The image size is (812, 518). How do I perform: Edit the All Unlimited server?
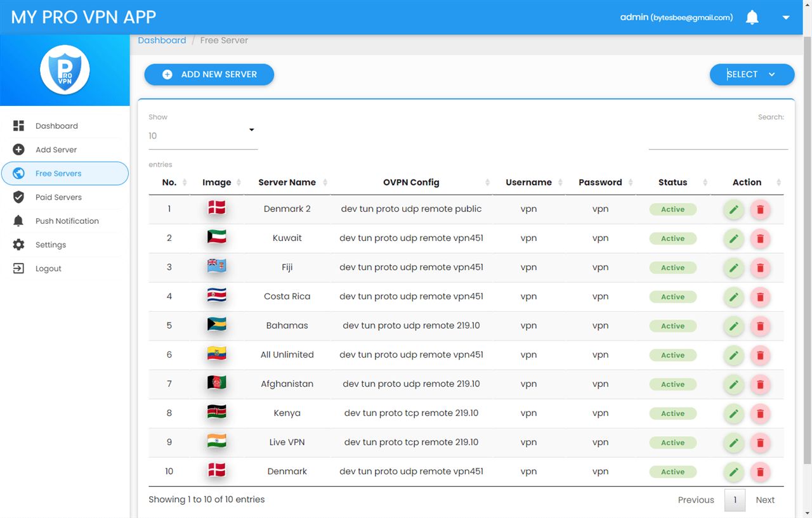pyautogui.click(x=734, y=355)
